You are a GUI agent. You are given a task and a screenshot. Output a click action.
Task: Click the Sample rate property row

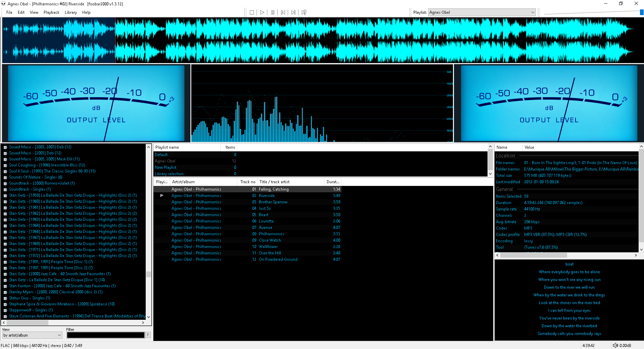[567, 209]
